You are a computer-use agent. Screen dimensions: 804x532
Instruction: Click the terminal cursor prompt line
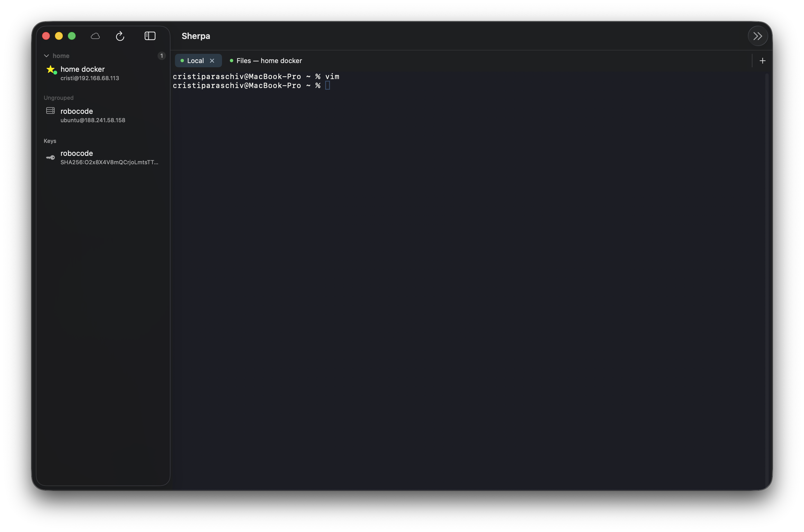click(251, 85)
